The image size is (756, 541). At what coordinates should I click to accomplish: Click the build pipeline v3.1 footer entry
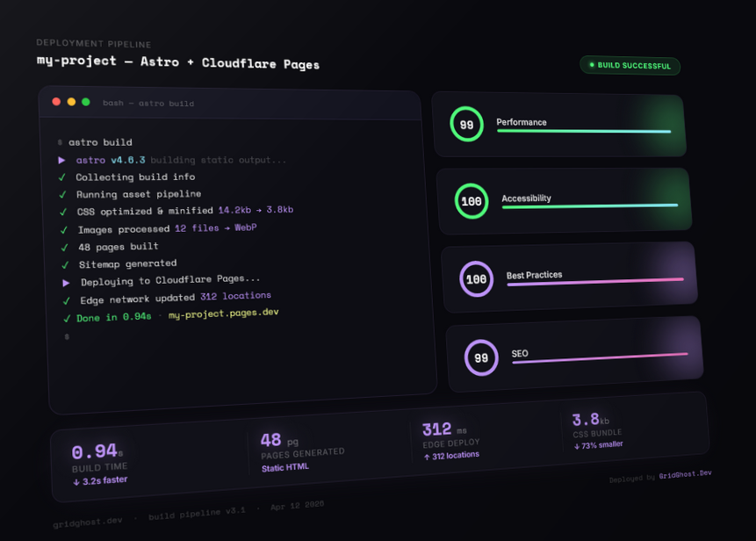[x=195, y=515]
